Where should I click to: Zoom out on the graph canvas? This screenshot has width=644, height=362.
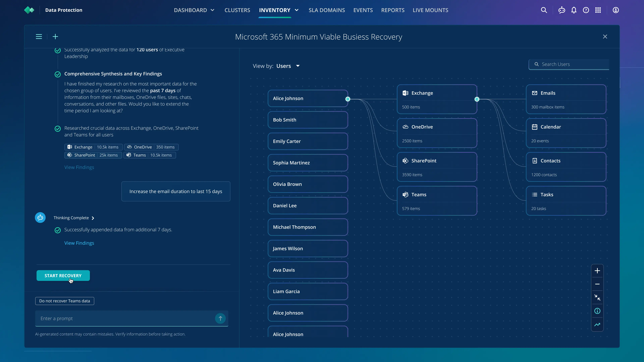(x=597, y=284)
